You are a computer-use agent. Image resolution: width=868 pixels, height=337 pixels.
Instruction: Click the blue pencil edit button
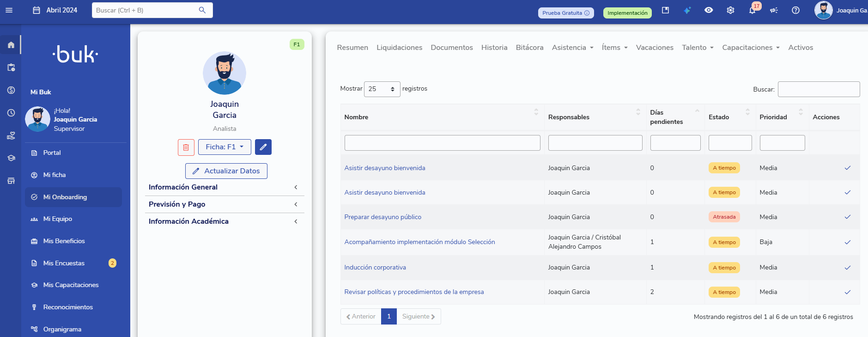(263, 147)
